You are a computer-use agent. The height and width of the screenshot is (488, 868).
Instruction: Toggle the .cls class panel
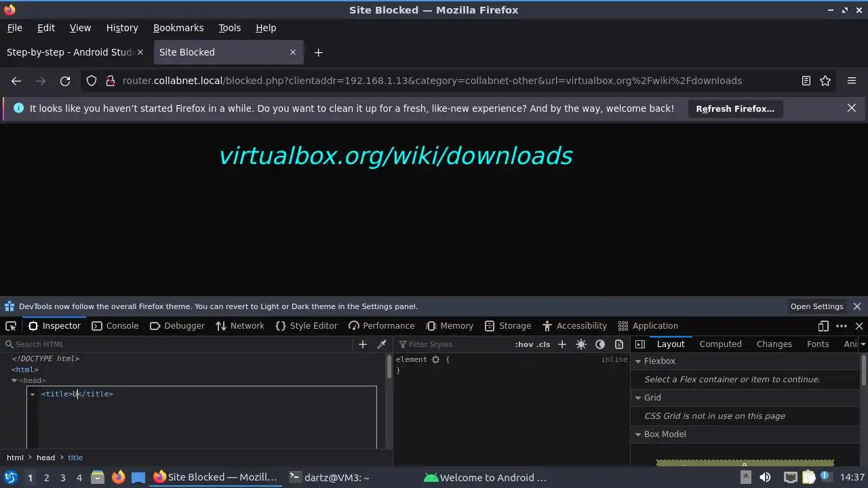542,344
